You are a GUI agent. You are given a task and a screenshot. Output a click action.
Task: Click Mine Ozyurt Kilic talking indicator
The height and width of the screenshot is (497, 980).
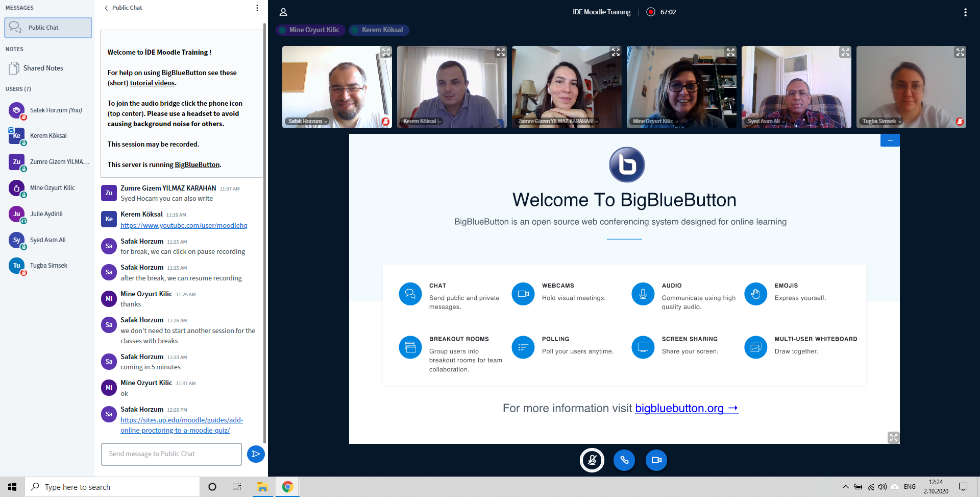pyautogui.click(x=310, y=30)
